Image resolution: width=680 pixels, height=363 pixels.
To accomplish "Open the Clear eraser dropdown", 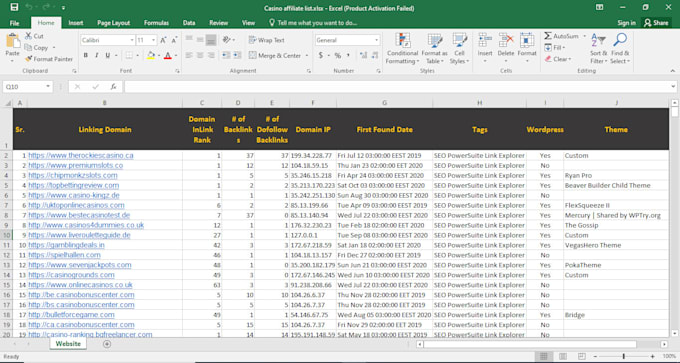I will [x=558, y=59].
